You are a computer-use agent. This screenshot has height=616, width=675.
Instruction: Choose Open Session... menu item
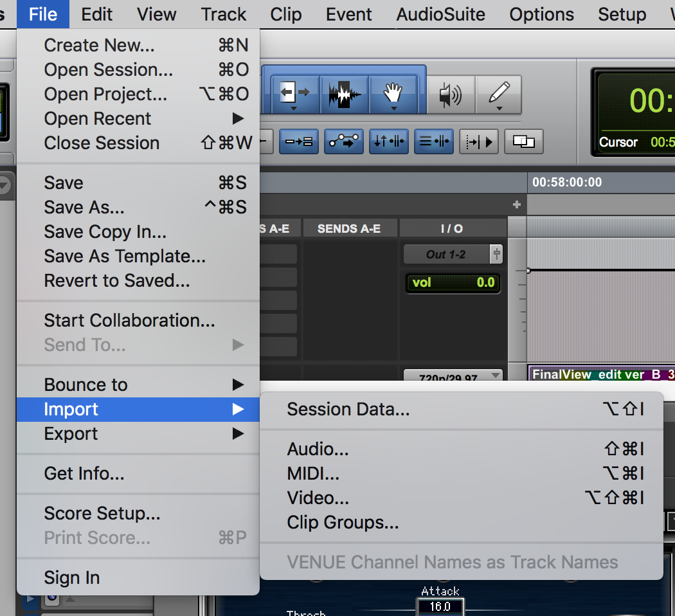pos(138,69)
